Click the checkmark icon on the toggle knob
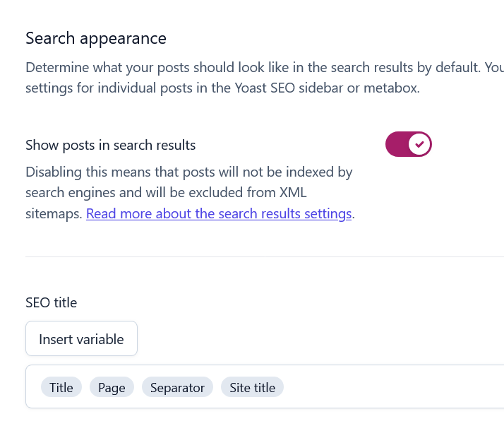 pos(420,144)
